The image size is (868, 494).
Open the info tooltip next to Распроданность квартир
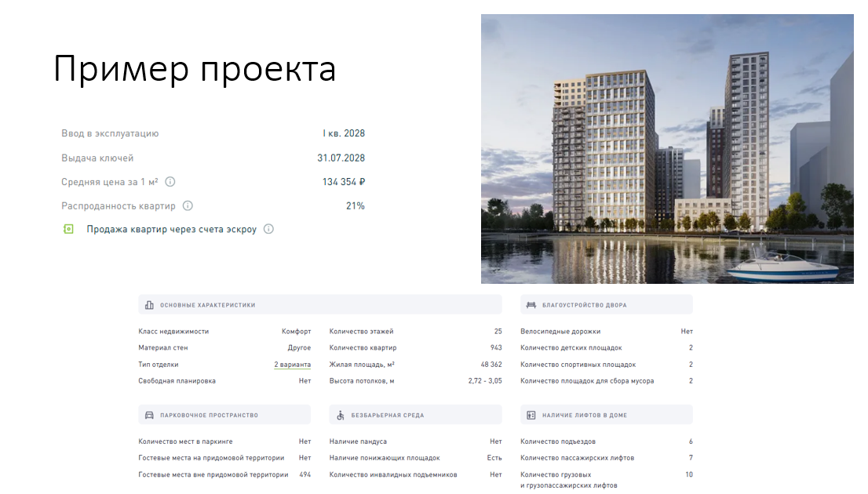pyautogui.click(x=186, y=205)
